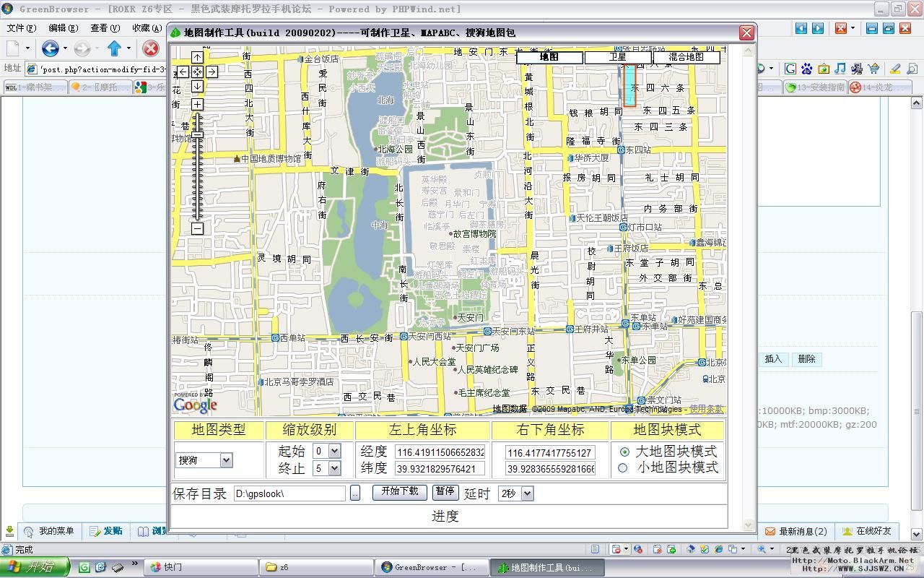This screenshot has width=924, height=578.
Task: Click Baidu paw search icon
Action: [x=807, y=69]
